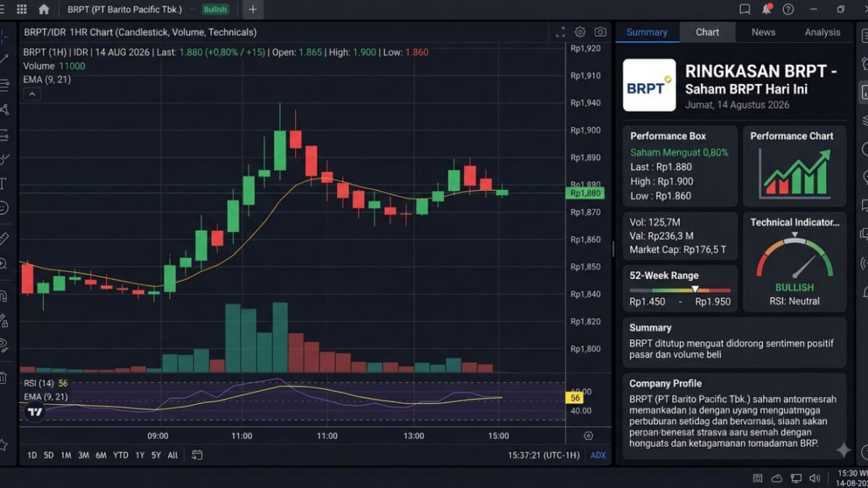
Task: Open the apps grid icon
Action: (22, 9)
